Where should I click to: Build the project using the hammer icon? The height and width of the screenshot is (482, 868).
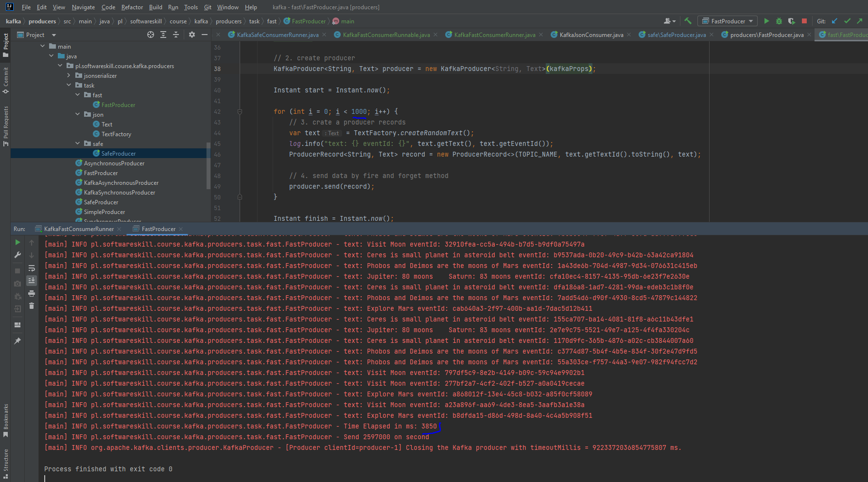(688, 21)
